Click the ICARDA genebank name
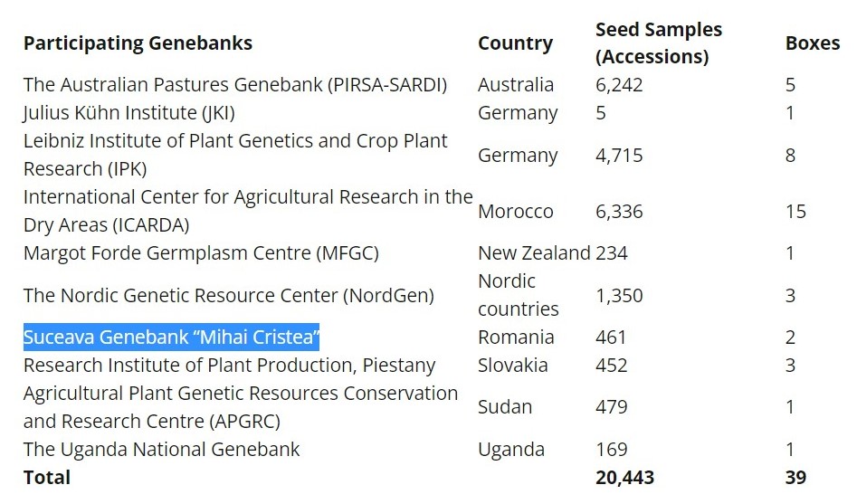 click(x=247, y=211)
